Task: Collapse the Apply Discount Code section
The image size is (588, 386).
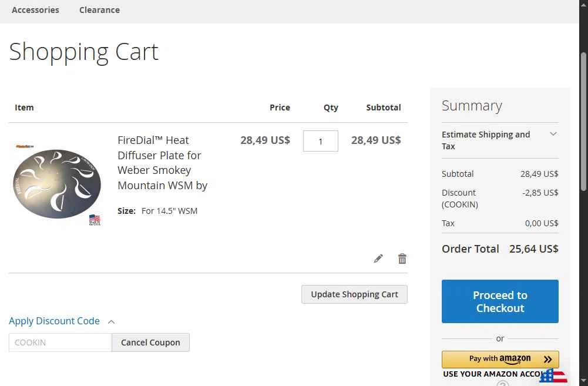Action: pyautogui.click(x=112, y=322)
